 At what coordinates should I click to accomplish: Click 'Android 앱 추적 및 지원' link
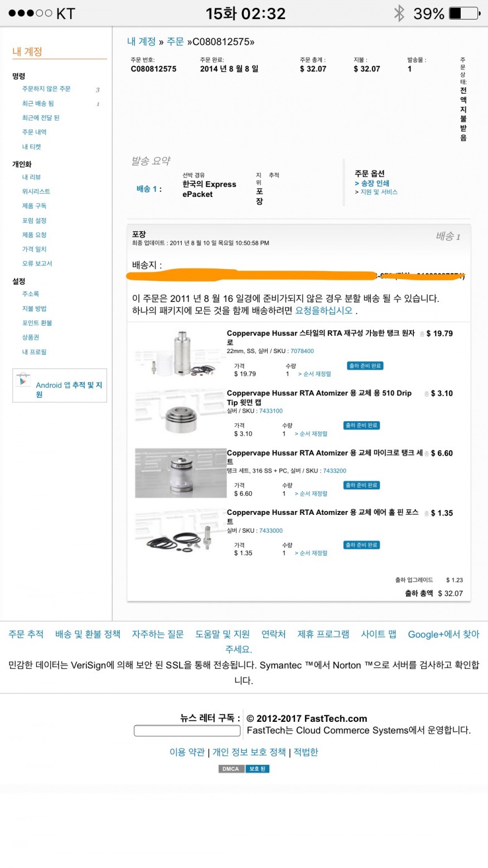coord(69,389)
